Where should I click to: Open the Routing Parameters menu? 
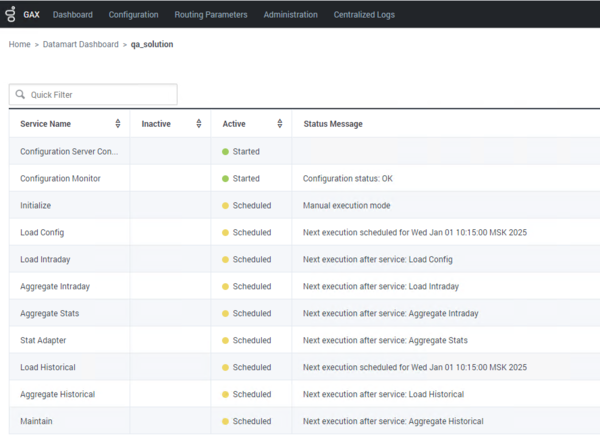pos(211,15)
